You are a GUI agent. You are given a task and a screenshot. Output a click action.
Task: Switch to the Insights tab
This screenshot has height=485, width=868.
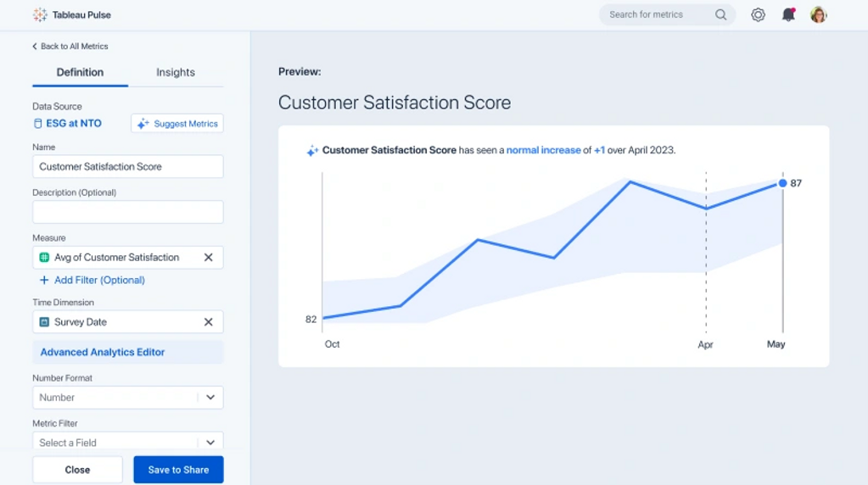[x=176, y=73]
